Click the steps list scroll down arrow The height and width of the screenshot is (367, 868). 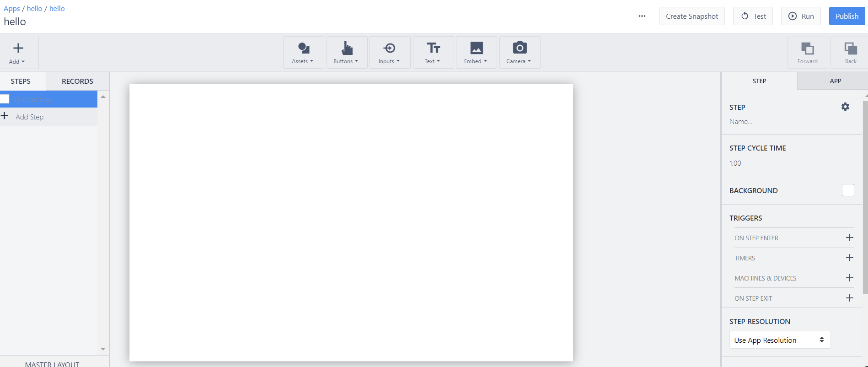pos(103,349)
